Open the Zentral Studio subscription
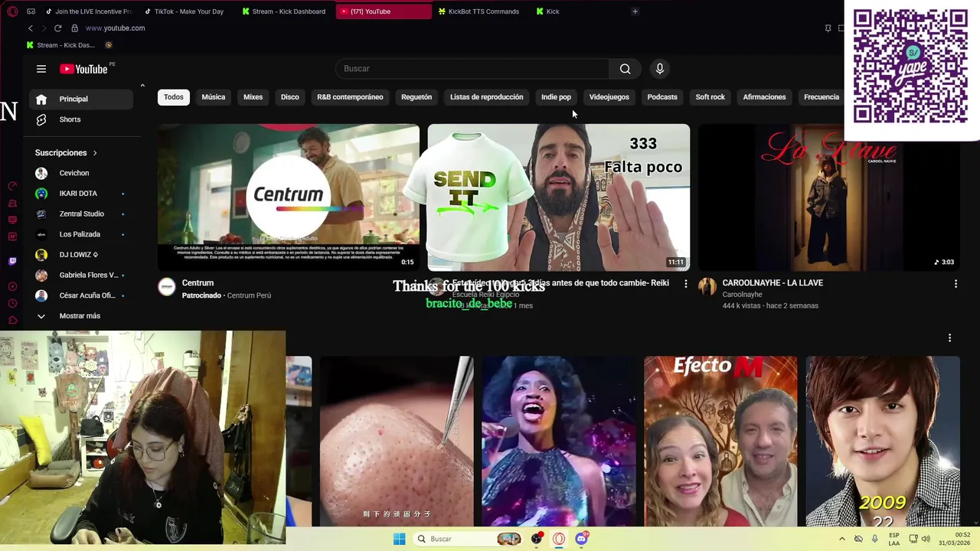Image resolution: width=980 pixels, height=551 pixels. tap(80, 214)
